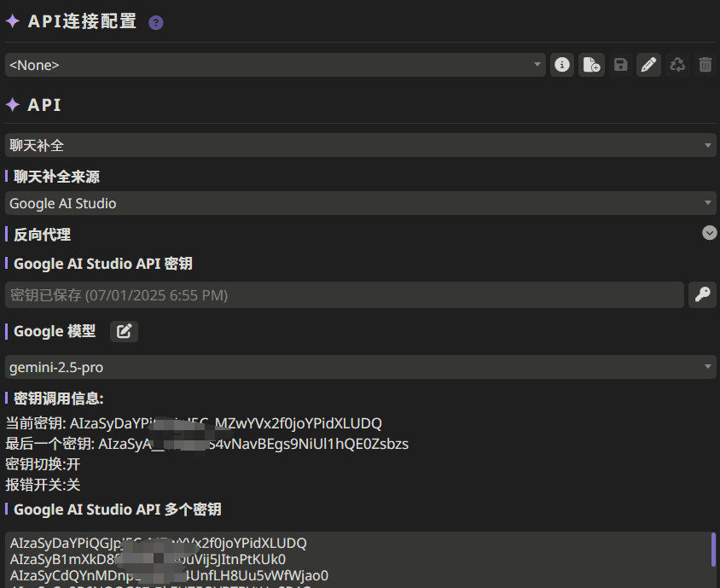Open the connection profile info icon
This screenshot has width=720, height=588.
[x=561, y=65]
